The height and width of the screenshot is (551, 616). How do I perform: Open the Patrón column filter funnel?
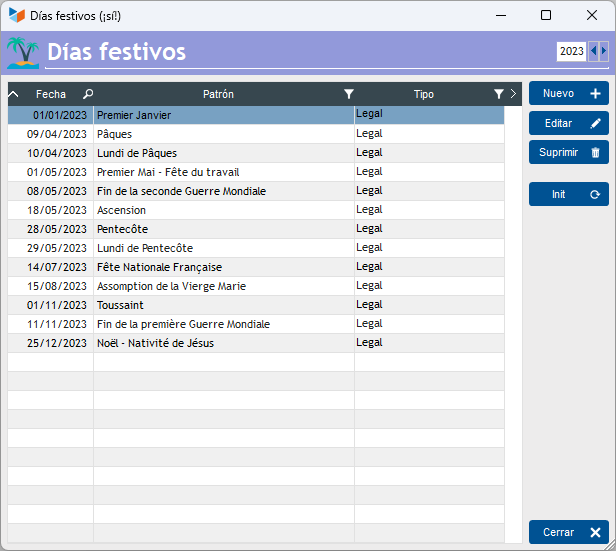348,94
